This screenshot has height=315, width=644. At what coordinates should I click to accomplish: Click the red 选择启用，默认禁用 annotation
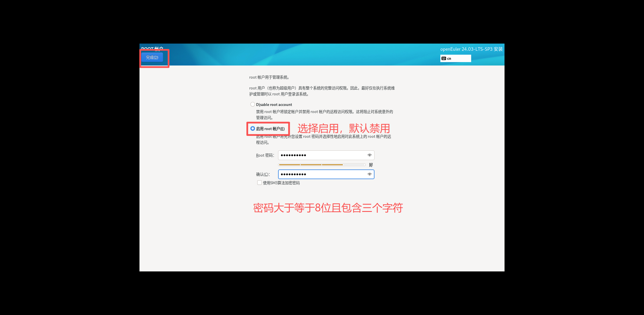point(343,128)
